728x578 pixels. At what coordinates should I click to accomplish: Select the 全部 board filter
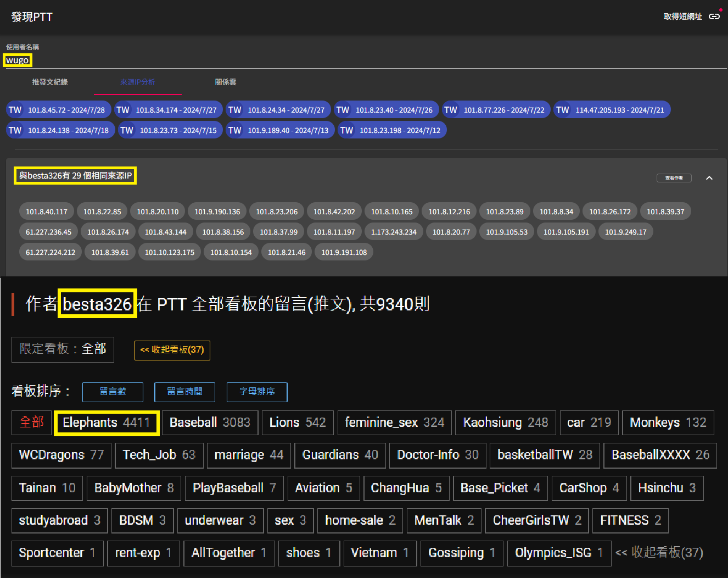[x=31, y=423]
